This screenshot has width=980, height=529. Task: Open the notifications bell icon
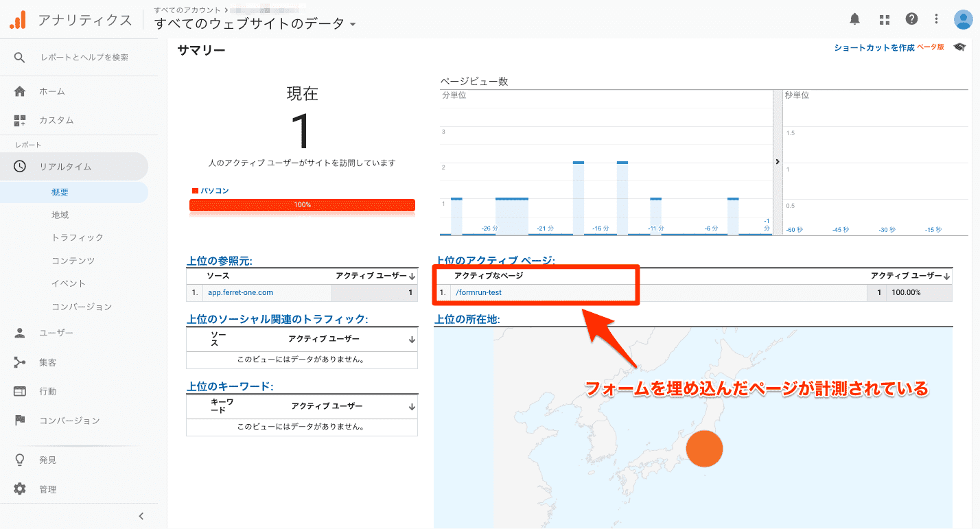pyautogui.click(x=854, y=19)
